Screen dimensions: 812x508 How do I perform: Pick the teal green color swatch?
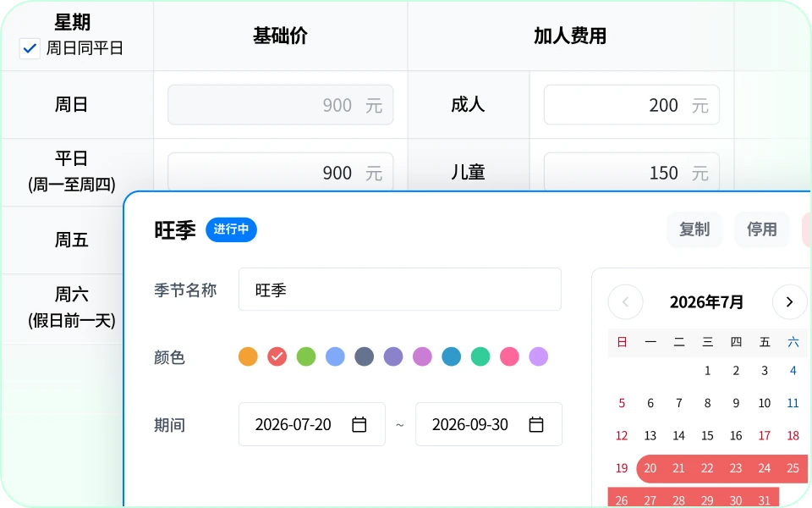(480, 356)
